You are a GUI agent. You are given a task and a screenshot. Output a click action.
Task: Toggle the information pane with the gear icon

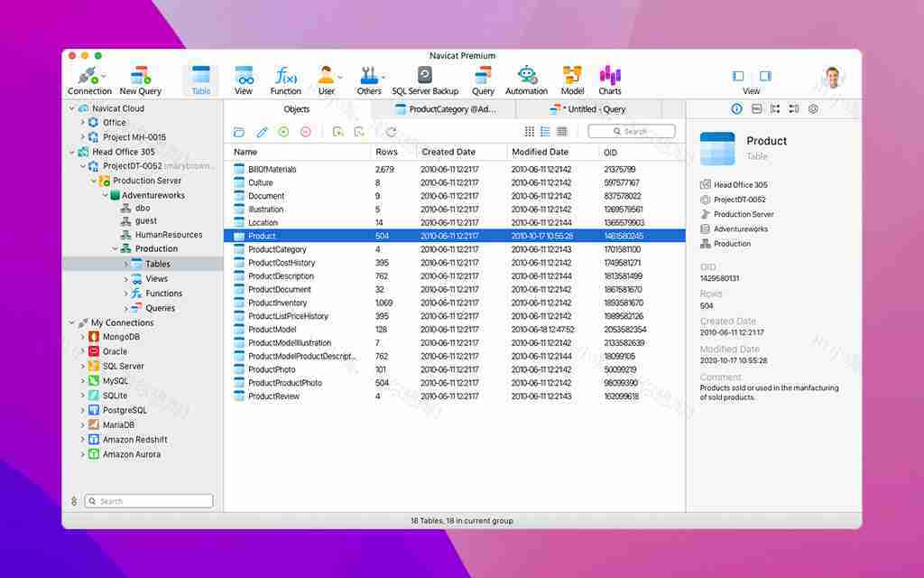[812, 108]
